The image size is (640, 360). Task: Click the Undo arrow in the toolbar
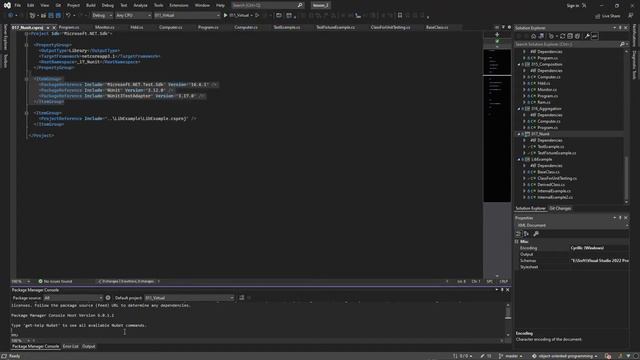[69, 16]
